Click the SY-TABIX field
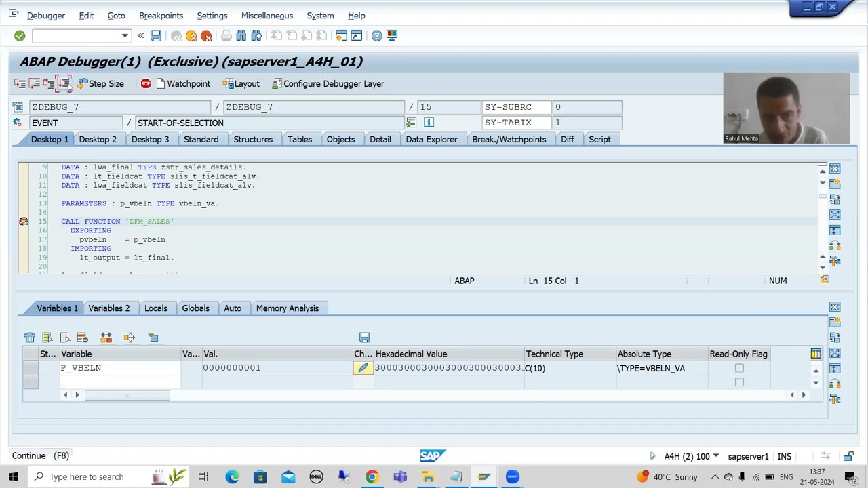The width and height of the screenshot is (868, 488). pyautogui.click(x=517, y=123)
